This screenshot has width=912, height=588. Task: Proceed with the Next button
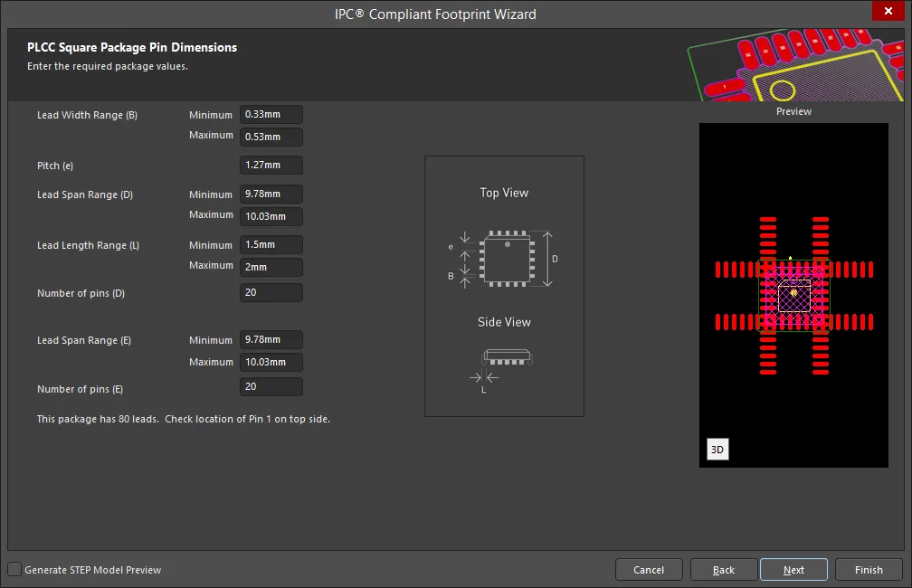[x=793, y=570]
